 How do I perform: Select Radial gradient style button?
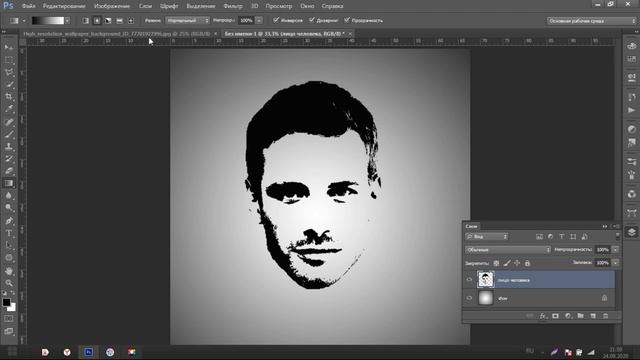(x=97, y=20)
